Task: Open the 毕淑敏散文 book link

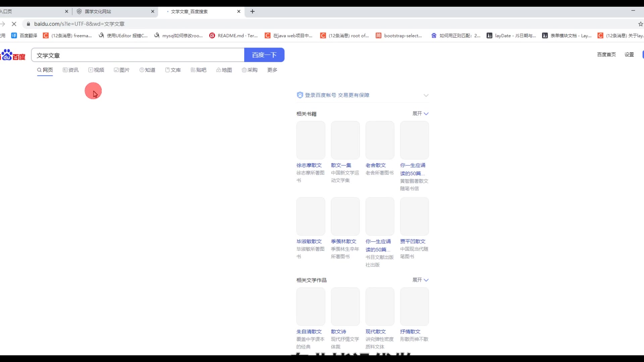Action: click(309, 241)
